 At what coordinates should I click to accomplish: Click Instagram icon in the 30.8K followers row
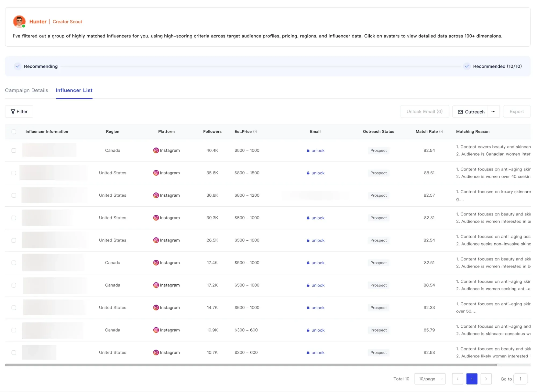pyautogui.click(x=156, y=195)
